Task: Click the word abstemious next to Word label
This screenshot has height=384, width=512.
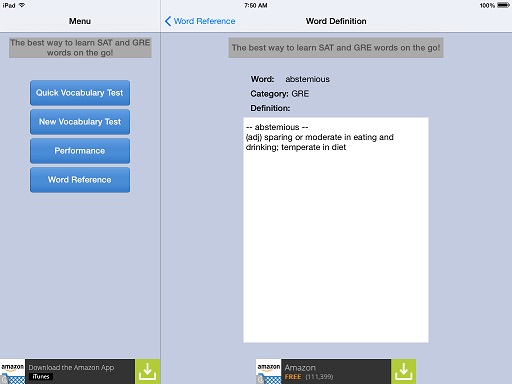Action: 307,79
